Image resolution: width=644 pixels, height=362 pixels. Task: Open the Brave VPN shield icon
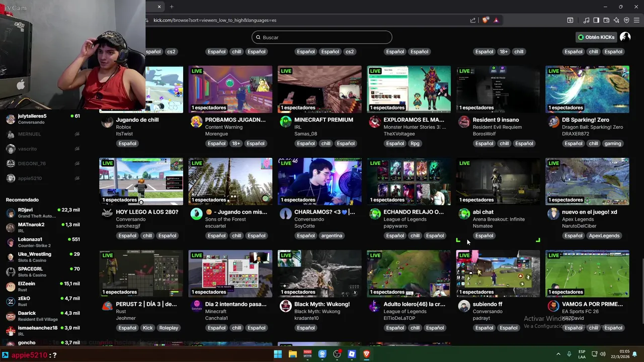pos(626,20)
